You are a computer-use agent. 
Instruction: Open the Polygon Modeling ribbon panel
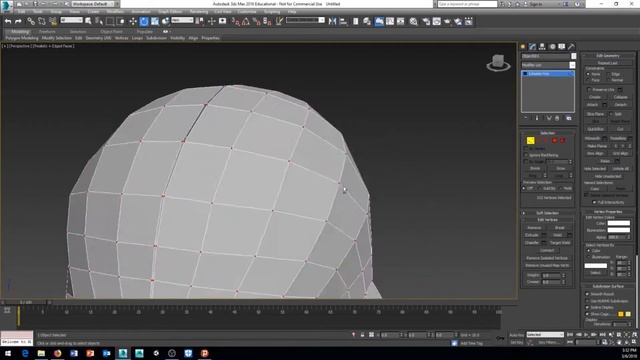22,38
